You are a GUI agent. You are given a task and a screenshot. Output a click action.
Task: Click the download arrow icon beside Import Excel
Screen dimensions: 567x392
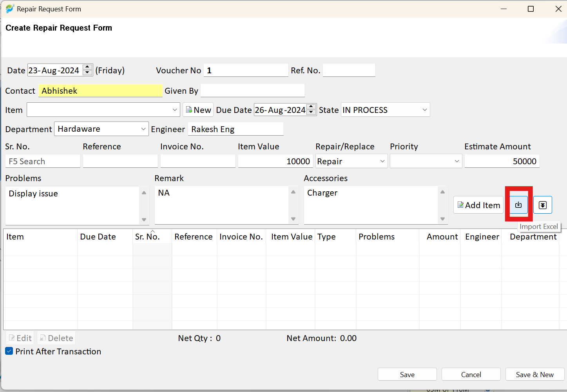coord(543,205)
